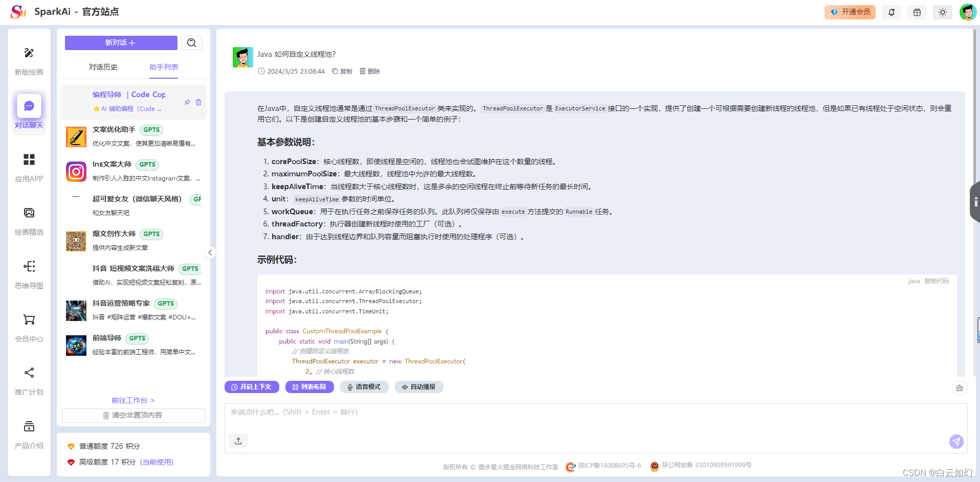This screenshot has width=980, height=482.
Task: Click the 思维导图 mind map icon
Action: pos(29,266)
